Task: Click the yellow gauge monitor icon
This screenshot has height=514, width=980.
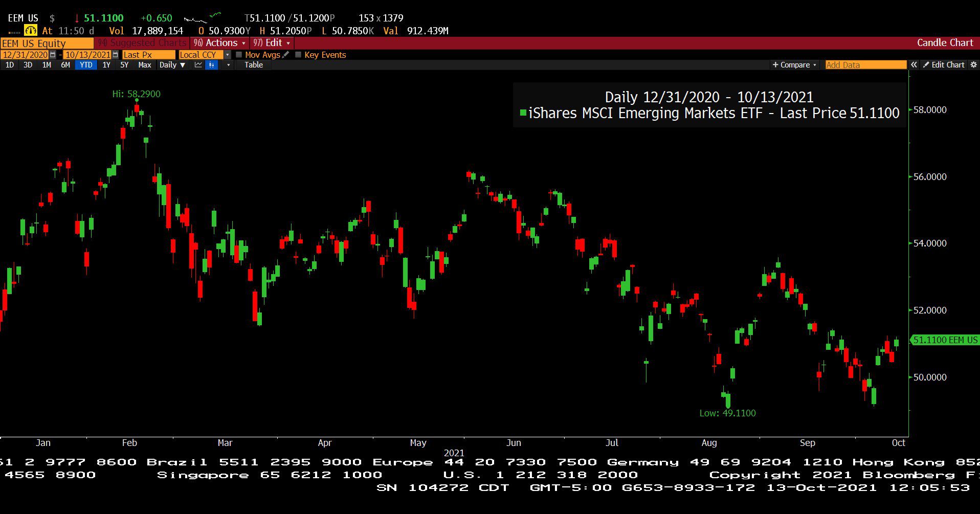Action: pos(31,31)
